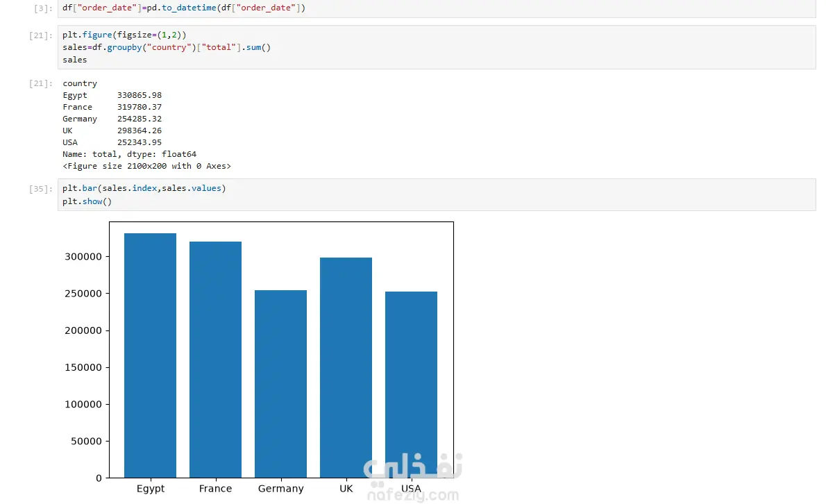The image size is (826, 504).
Task: Click the order_date datetime conversion code cell
Action: (437, 8)
